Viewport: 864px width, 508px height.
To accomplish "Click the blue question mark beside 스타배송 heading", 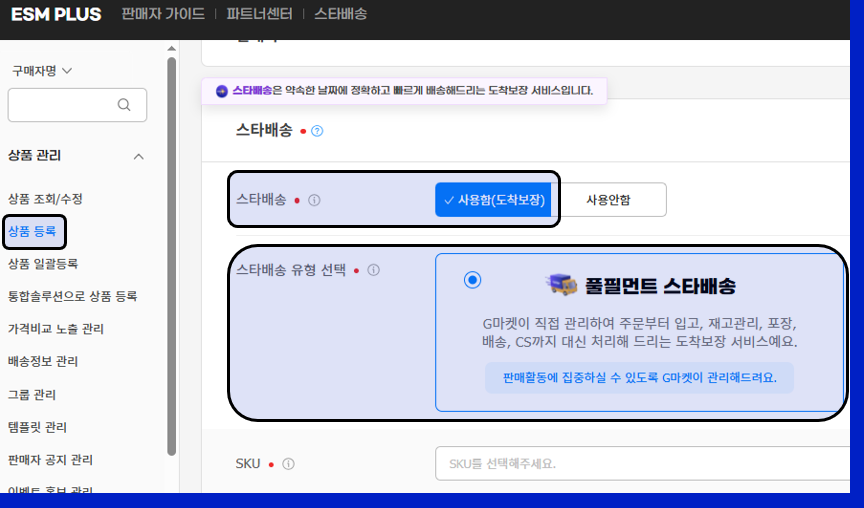I will tap(317, 131).
